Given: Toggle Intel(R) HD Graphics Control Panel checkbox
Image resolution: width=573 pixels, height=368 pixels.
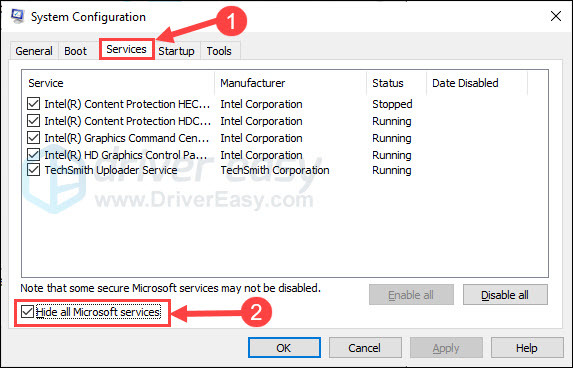Looking at the screenshot, I should [x=34, y=155].
